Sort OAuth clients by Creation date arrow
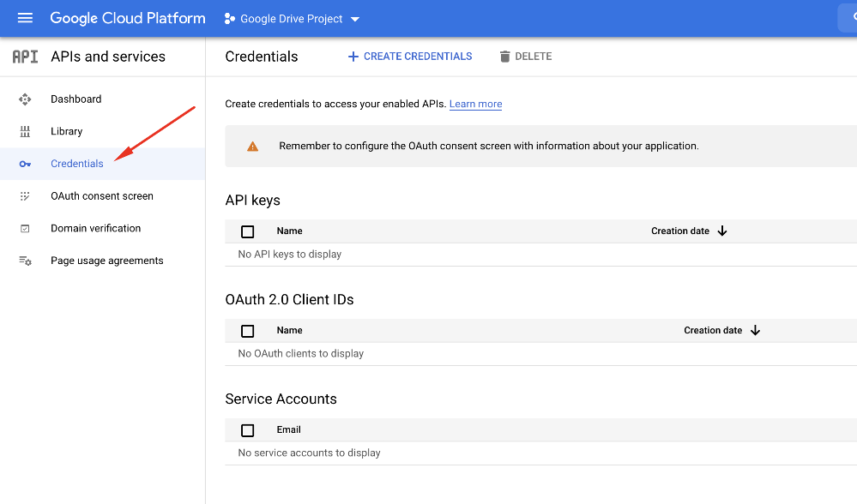The width and height of the screenshot is (857, 504). [755, 330]
